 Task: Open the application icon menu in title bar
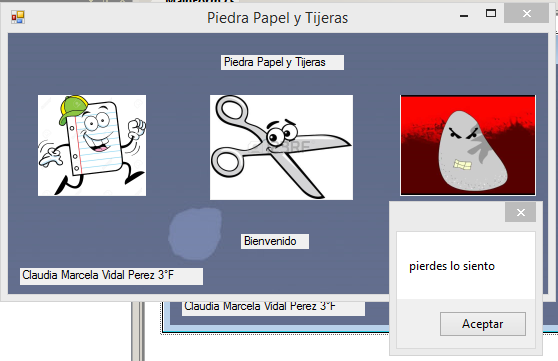coord(18,17)
